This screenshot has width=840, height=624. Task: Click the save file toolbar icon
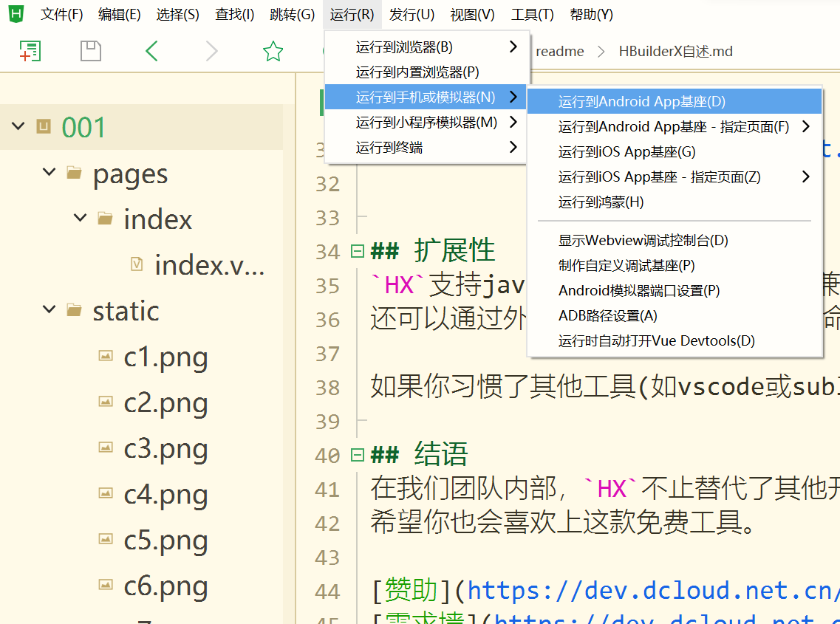pyautogui.click(x=91, y=51)
